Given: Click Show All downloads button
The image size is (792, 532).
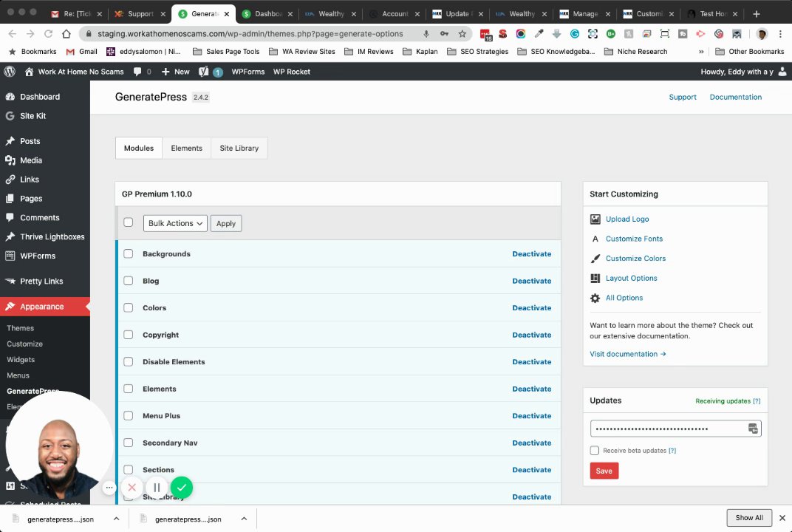Looking at the screenshot, I should click(x=749, y=518).
